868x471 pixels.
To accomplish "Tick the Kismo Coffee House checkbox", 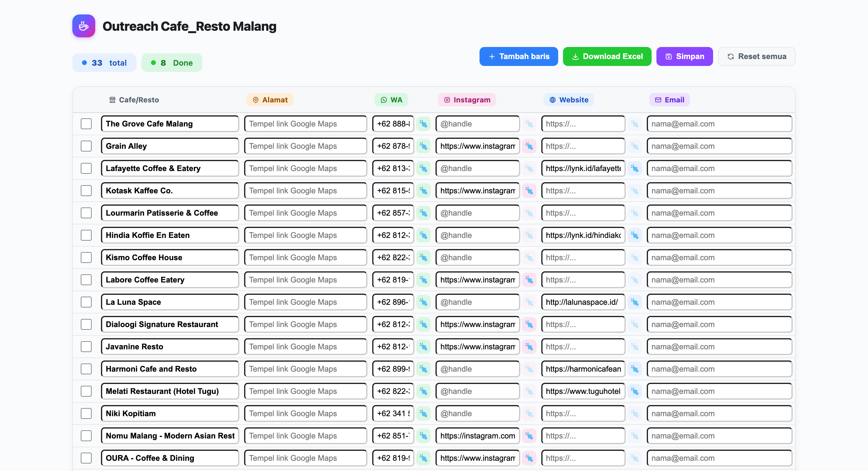I will 86,257.
